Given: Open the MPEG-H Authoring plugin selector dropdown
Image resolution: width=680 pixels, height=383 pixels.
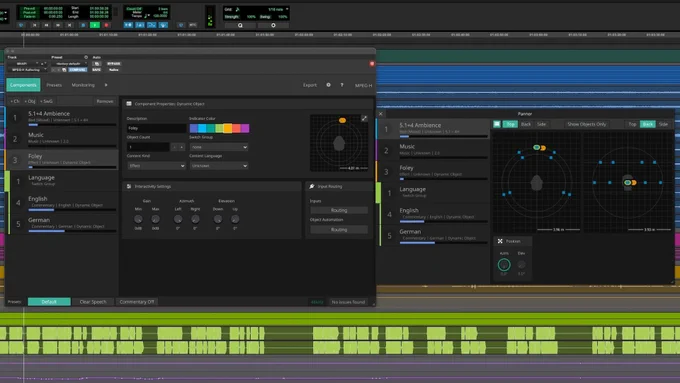Looking at the screenshot, I should point(27,69).
